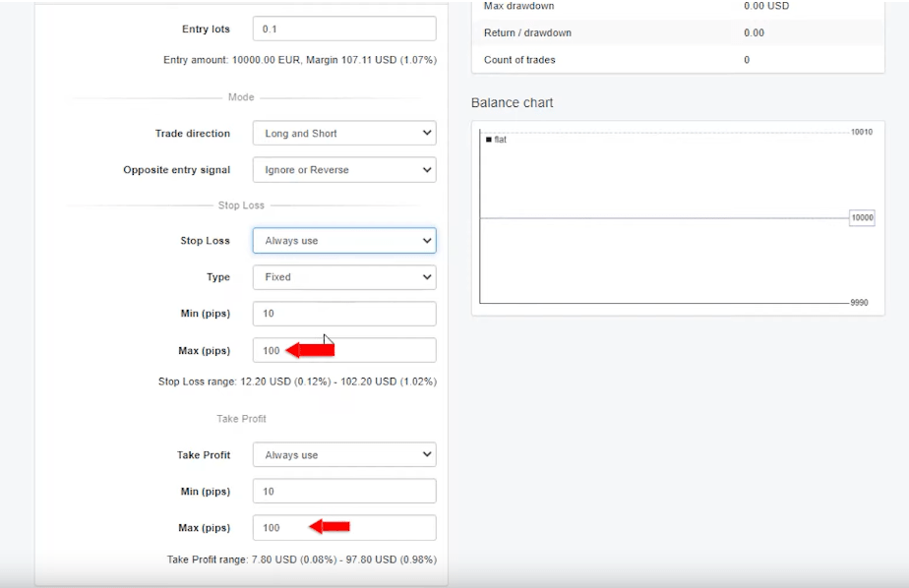Click the Entry amount and Margin text

click(299, 60)
